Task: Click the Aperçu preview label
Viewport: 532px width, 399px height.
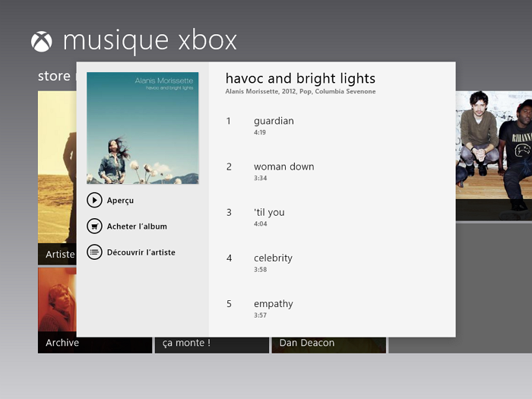Action: tap(120, 201)
